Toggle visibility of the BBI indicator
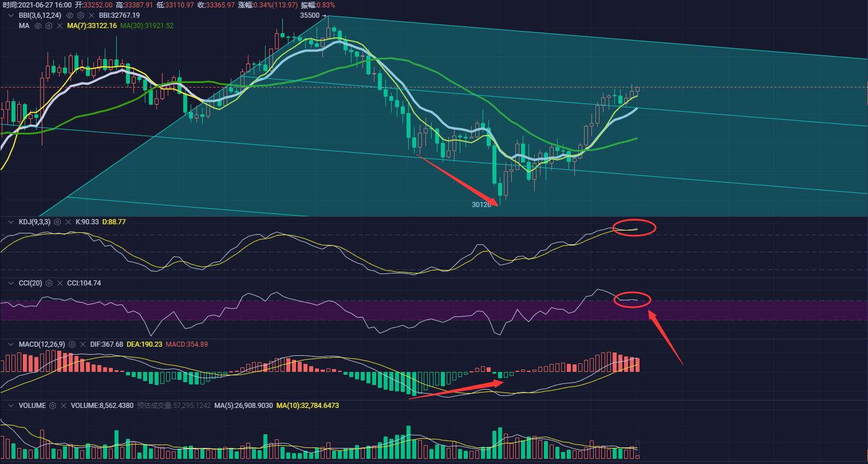Image resolution: width=868 pixels, height=464 pixels. coord(70,15)
